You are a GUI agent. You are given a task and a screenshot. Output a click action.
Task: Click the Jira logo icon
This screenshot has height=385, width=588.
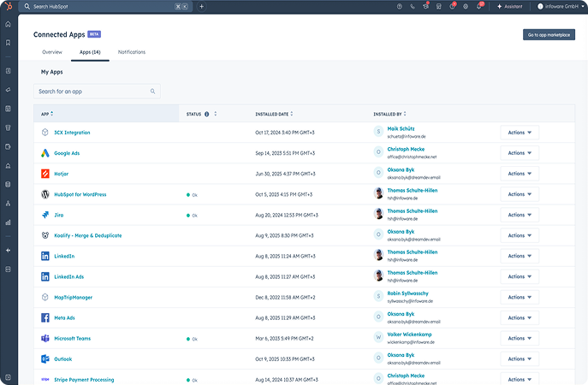45,215
